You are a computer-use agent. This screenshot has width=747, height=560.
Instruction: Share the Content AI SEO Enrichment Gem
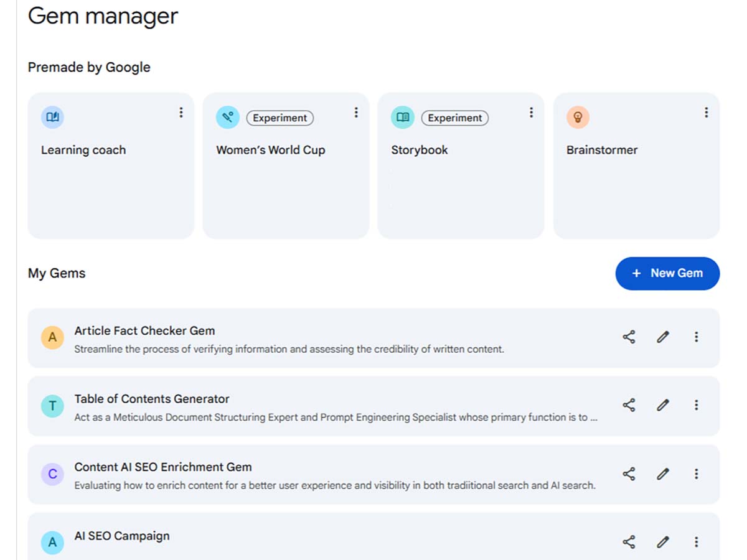(629, 474)
